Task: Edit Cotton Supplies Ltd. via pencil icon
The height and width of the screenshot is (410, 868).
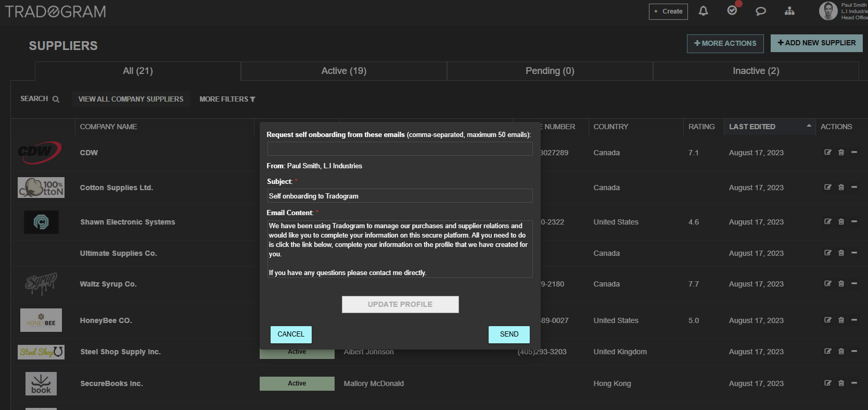Action: point(828,187)
